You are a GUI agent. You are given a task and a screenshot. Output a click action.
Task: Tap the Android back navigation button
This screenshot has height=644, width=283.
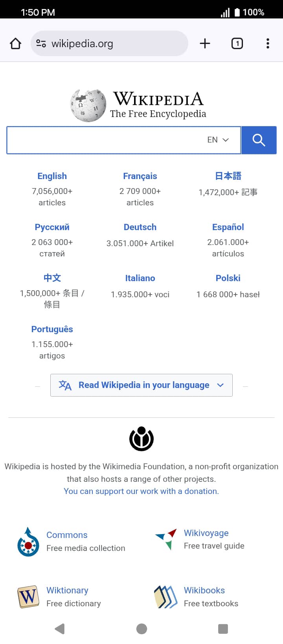pos(60,629)
